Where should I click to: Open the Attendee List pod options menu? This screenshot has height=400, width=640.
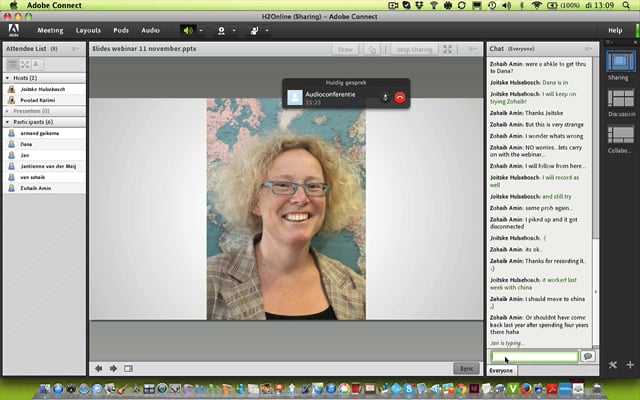pyautogui.click(x=76, y=49)
